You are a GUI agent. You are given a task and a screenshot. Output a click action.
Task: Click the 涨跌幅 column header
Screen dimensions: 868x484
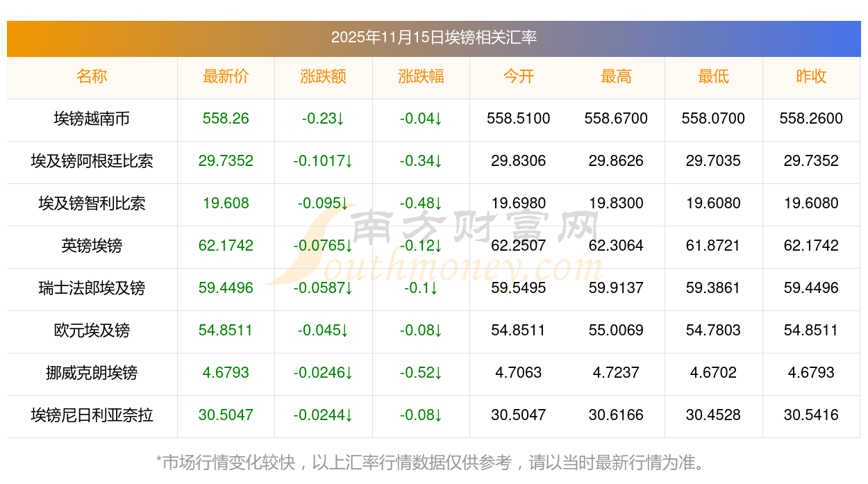click(421, 76)
